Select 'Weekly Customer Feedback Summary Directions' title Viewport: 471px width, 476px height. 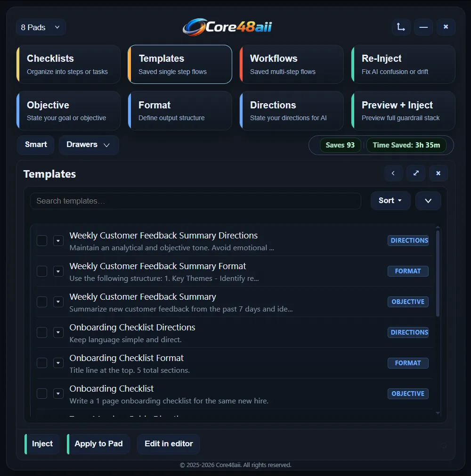(163, 236)
